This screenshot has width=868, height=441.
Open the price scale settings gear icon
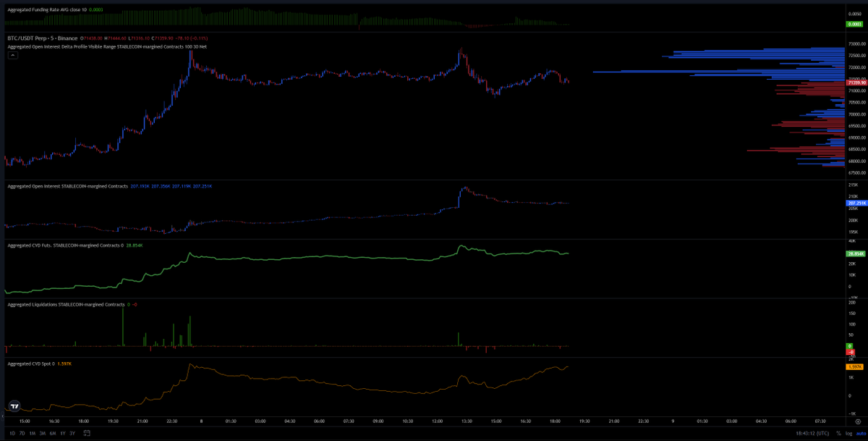[857, 421]
